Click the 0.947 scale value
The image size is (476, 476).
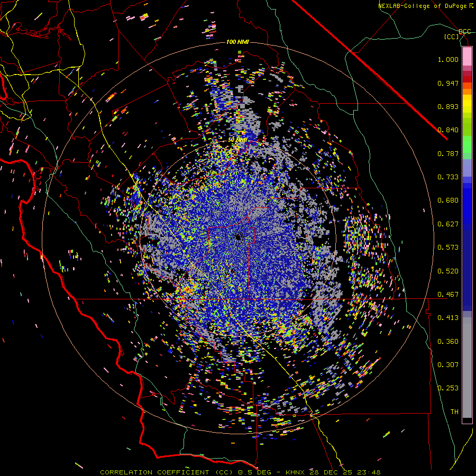[448, 83]
